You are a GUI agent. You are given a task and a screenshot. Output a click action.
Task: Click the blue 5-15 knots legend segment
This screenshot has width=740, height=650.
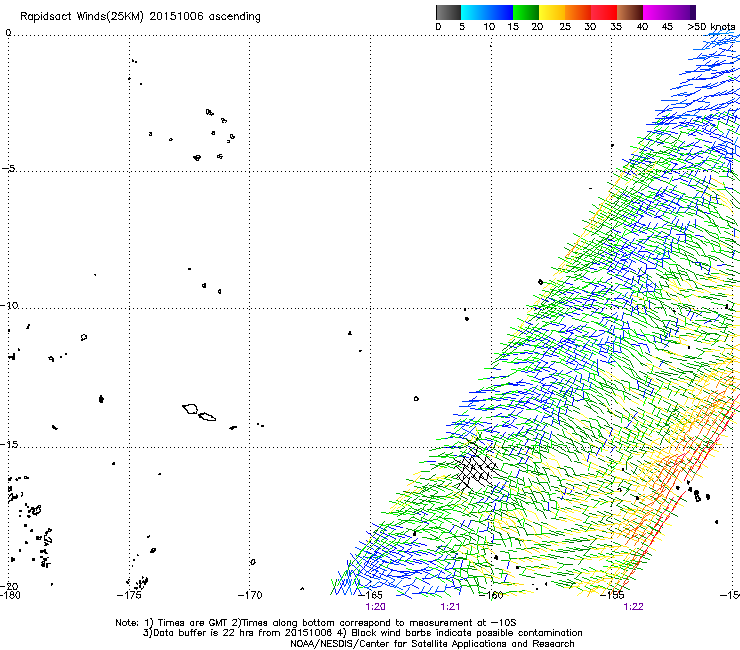(487, 12)
